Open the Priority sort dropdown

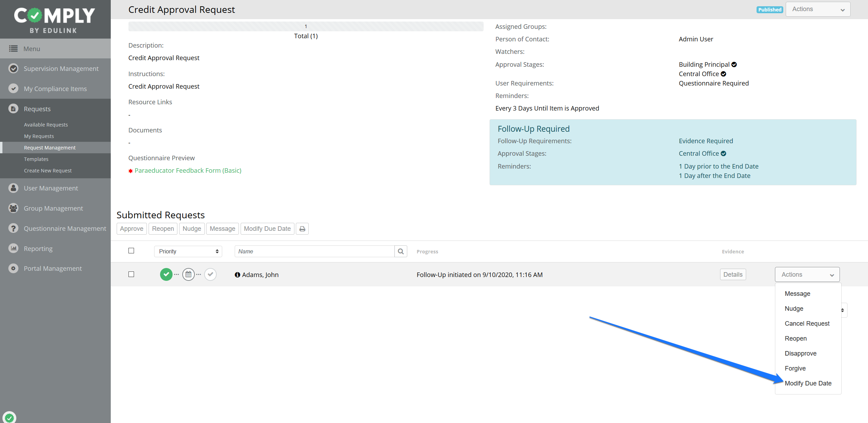[x=188, y=251]
